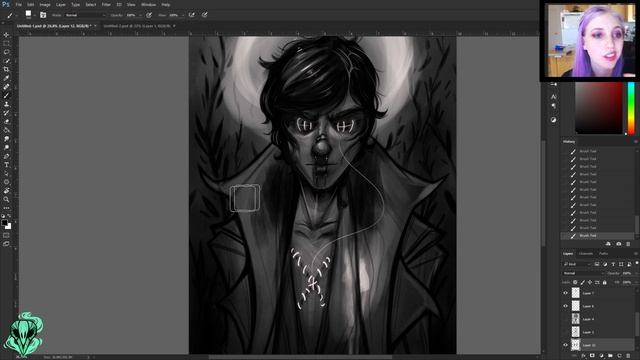Filter layers by type layers icon
This screenshot has height=360, width=640.
pos(613,264)
